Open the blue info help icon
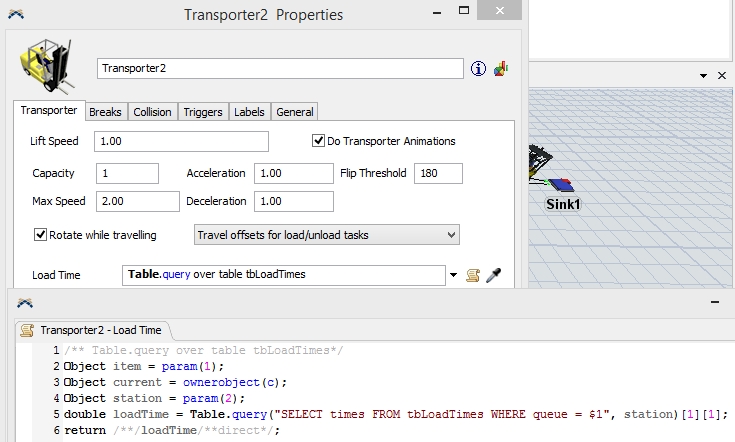Screen dimensions: 735x442 pos(478,68)
